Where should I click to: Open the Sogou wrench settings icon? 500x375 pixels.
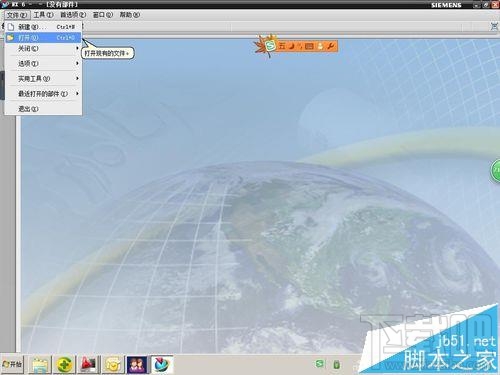click(330, 46)
